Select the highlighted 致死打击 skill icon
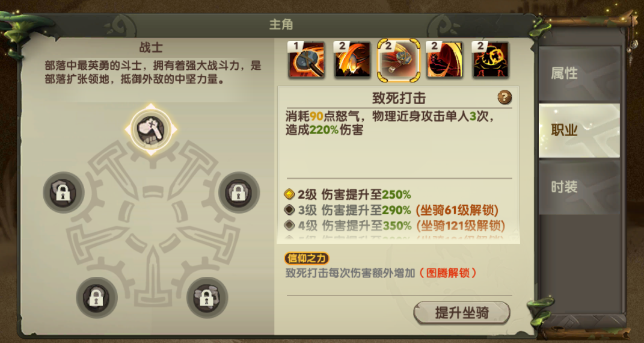 [399, 60]
